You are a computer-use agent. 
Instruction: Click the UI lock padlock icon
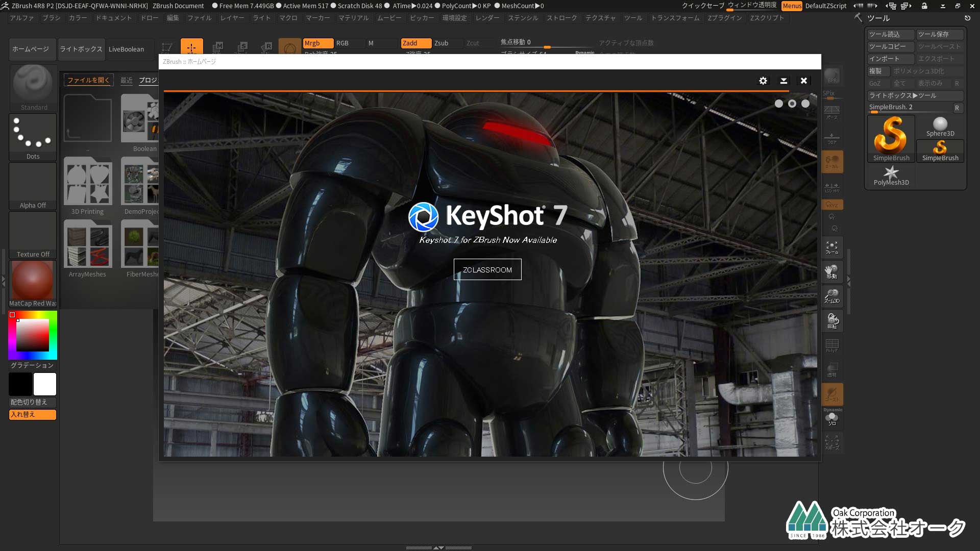pos(924,6)
